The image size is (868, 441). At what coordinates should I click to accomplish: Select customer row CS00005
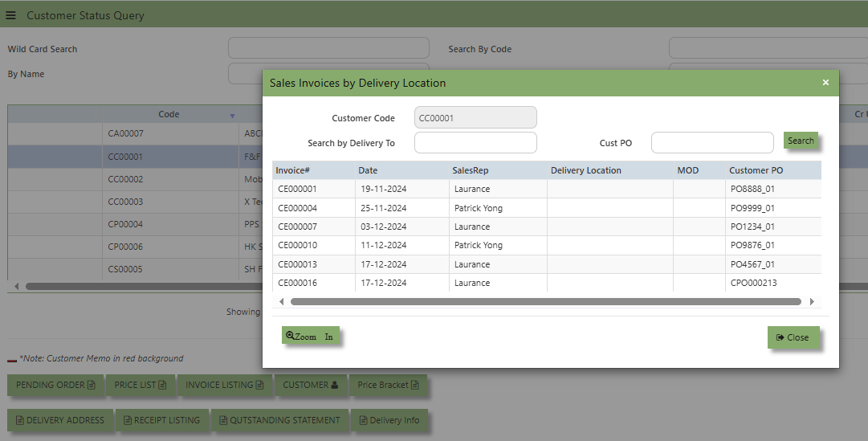(135, 269)
